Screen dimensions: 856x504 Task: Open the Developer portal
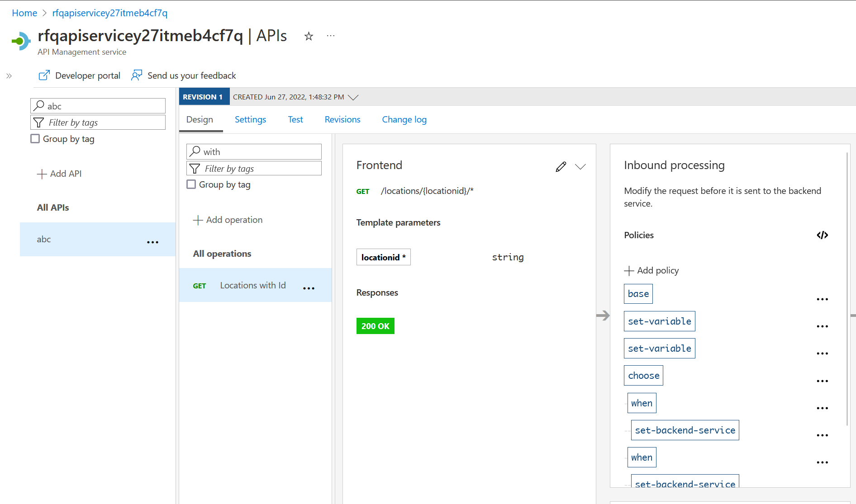pos(79,75)
